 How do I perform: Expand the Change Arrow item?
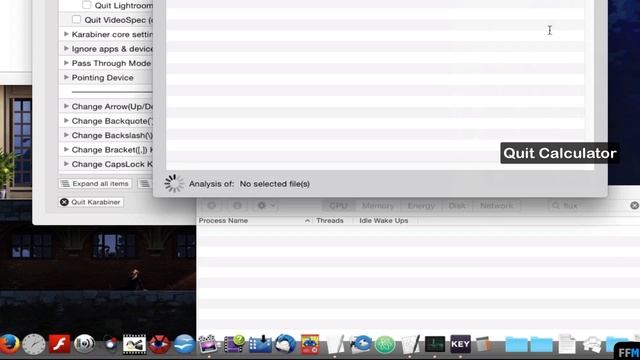[x=66, y=106]
